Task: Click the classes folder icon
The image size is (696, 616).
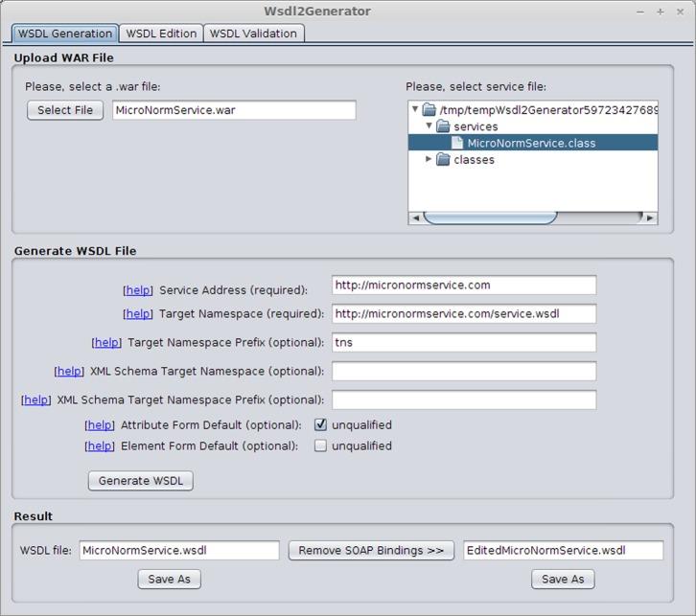Action: pyautogui.click(x=443, y=160)
